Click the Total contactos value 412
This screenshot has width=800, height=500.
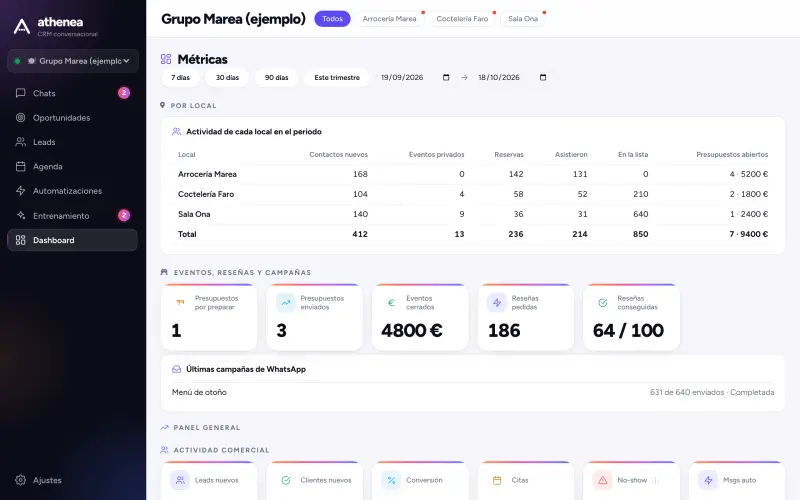click(360, 234)
